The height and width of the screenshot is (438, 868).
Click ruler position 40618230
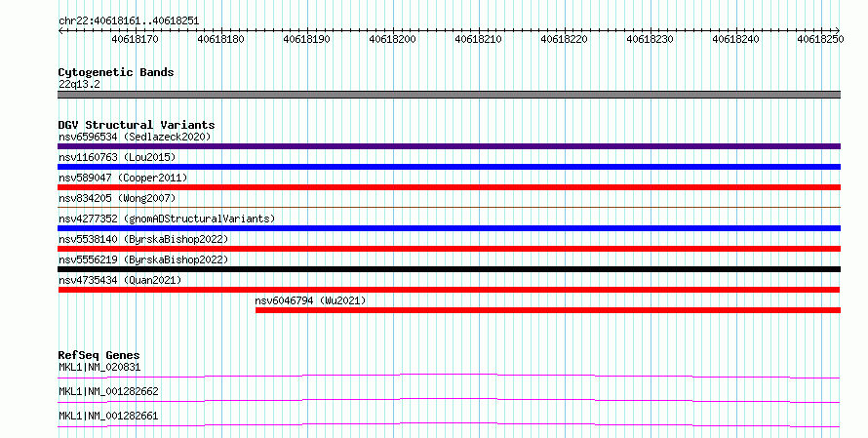coord(650,39)
